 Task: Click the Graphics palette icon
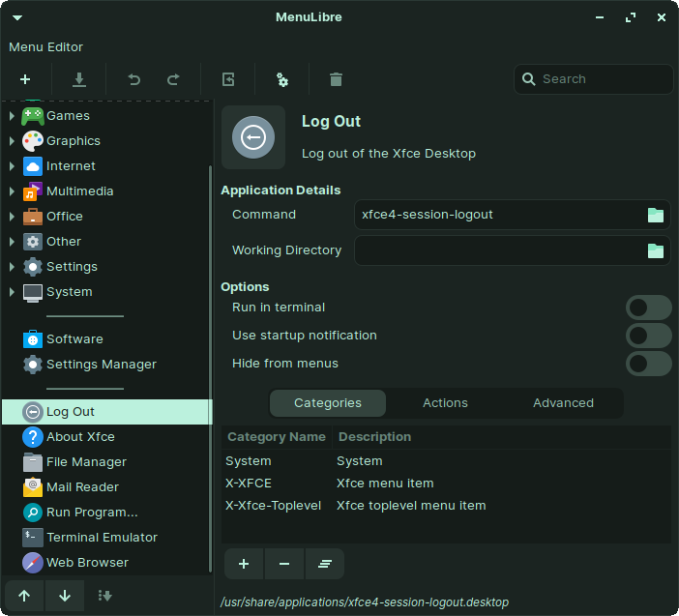coord(33,141)
